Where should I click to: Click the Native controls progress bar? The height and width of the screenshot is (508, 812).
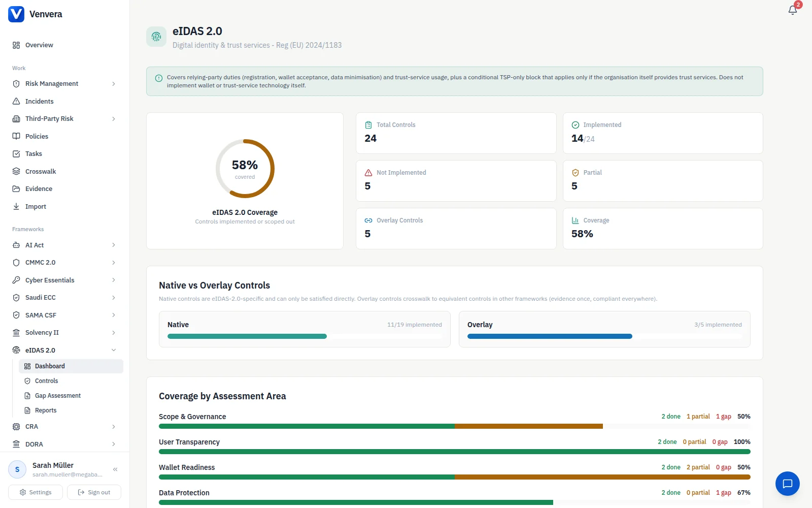304,336
